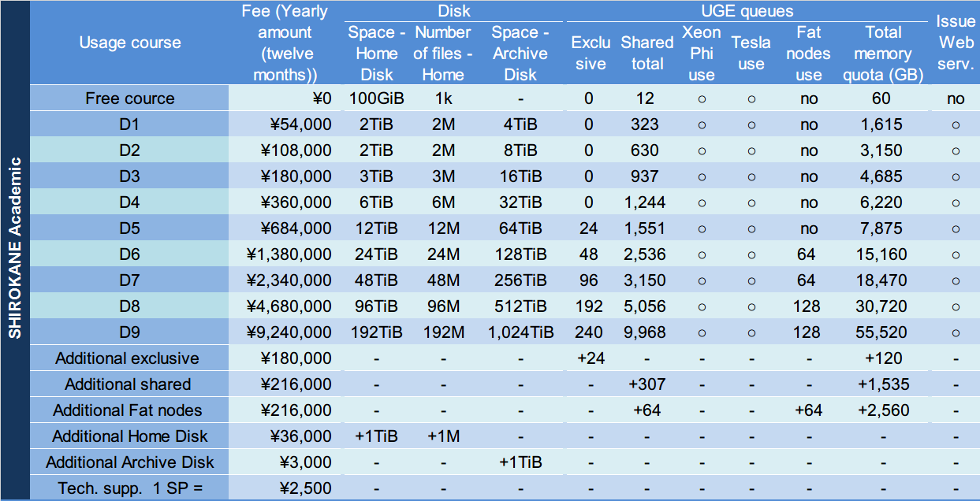Click the '1,551' shared total cell

[x=647, y=228]
